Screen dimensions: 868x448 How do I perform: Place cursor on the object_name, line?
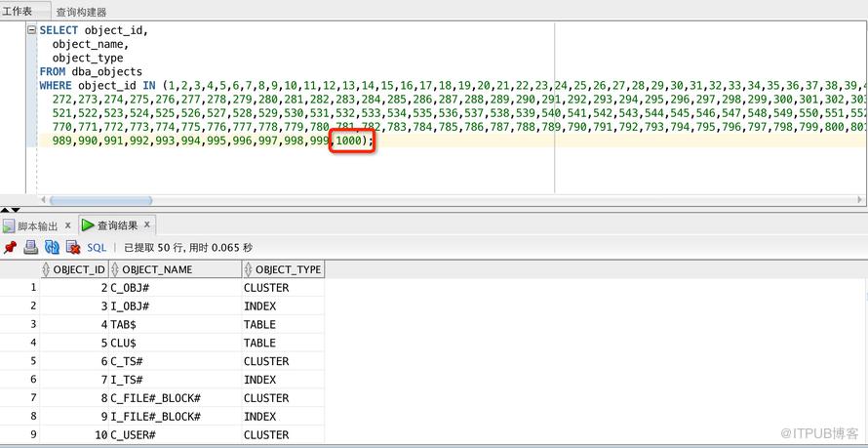(x=91, y=44)
